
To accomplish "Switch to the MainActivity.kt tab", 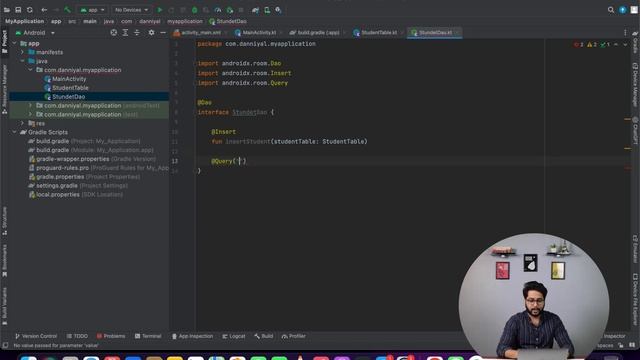I will 258,33.
